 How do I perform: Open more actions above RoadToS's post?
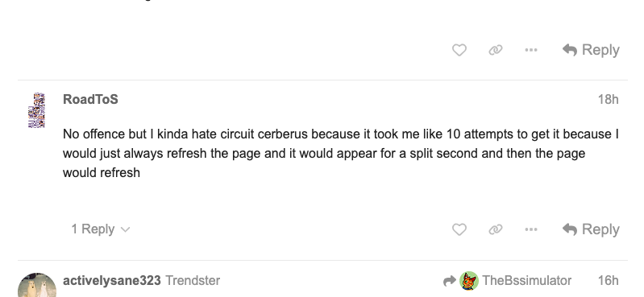[x=531, y=50]
